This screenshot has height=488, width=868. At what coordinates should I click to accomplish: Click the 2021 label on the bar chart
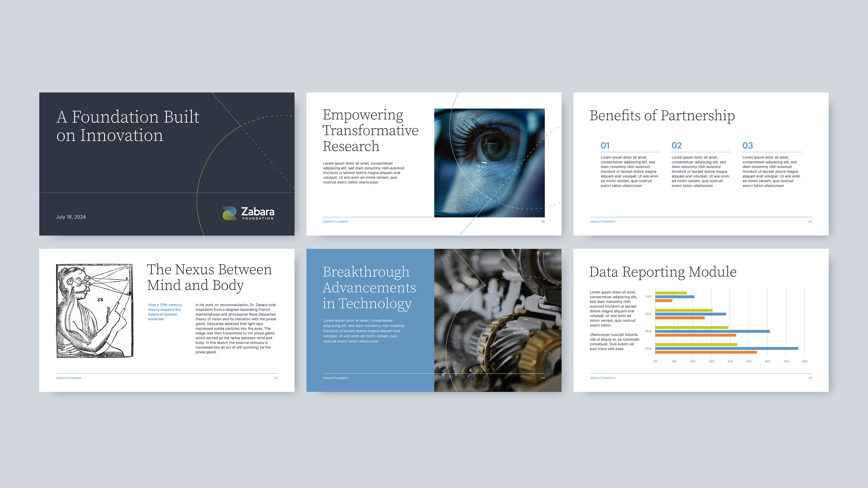pyautogui.click(x=648, y=297)
